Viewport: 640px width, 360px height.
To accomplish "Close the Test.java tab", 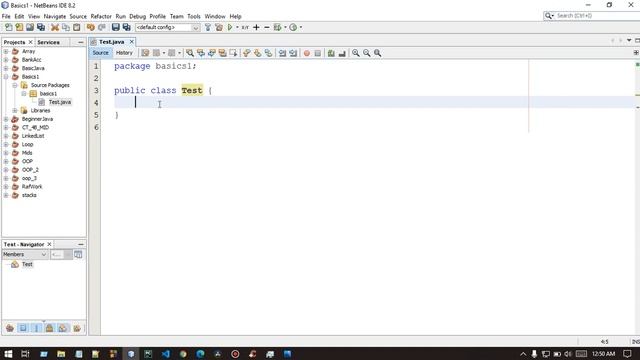I will click(131, 42).
